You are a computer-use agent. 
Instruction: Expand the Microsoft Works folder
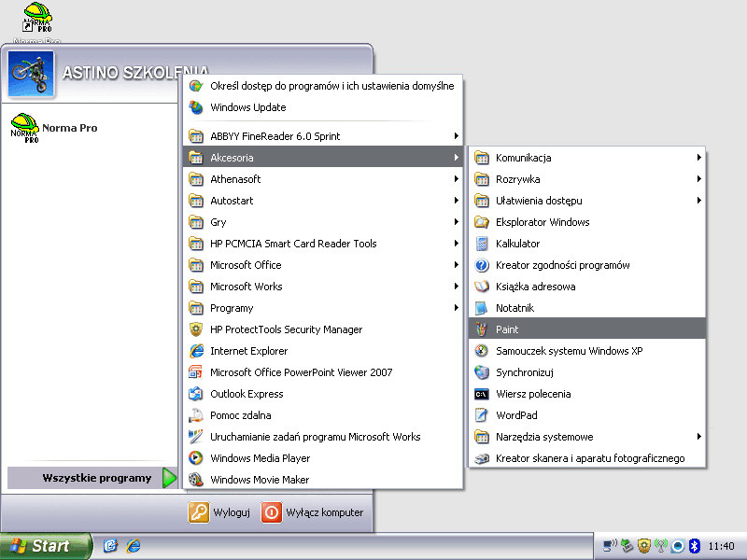coord(323,287)
